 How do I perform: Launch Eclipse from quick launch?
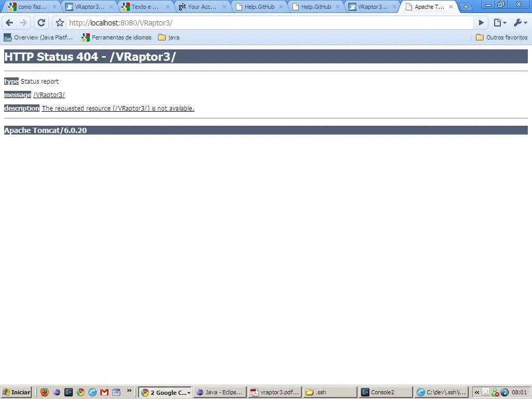click(x=57, y=392)
